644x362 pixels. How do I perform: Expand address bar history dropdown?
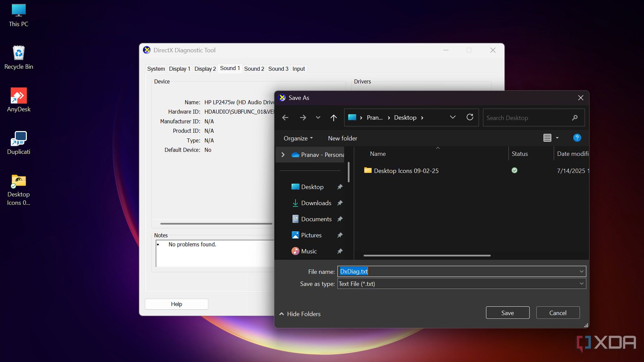point(453,117)
